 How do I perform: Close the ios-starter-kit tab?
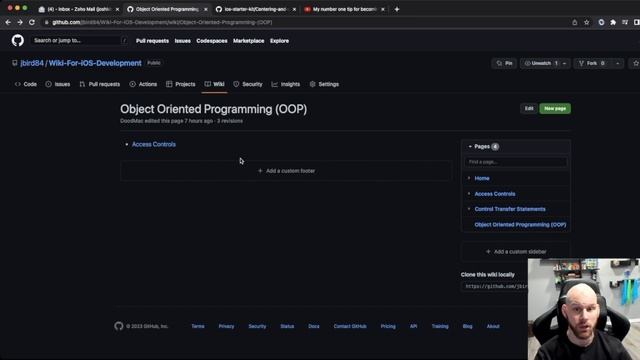click(294, 9)
